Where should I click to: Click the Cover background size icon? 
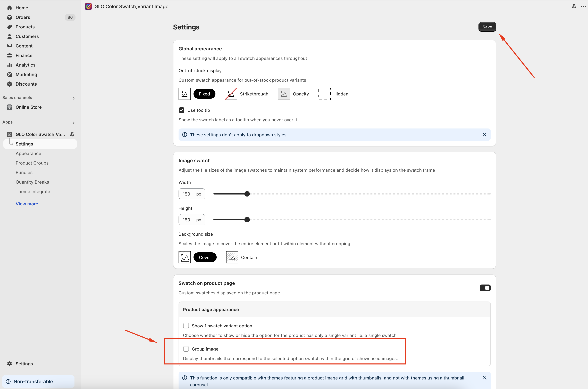[x=184, y=257]
